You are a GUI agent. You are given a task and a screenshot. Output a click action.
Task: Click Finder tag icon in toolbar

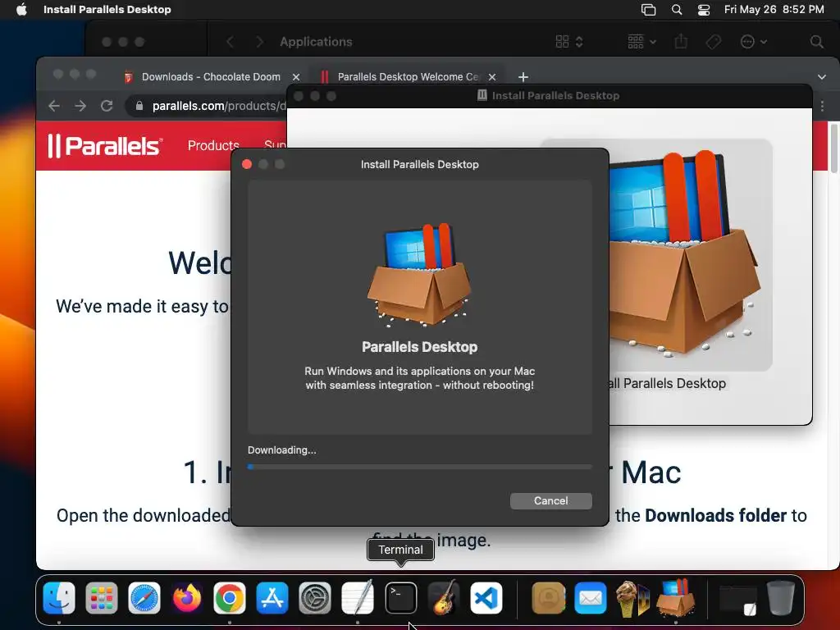pyautogui.click(x=714, y=42)
